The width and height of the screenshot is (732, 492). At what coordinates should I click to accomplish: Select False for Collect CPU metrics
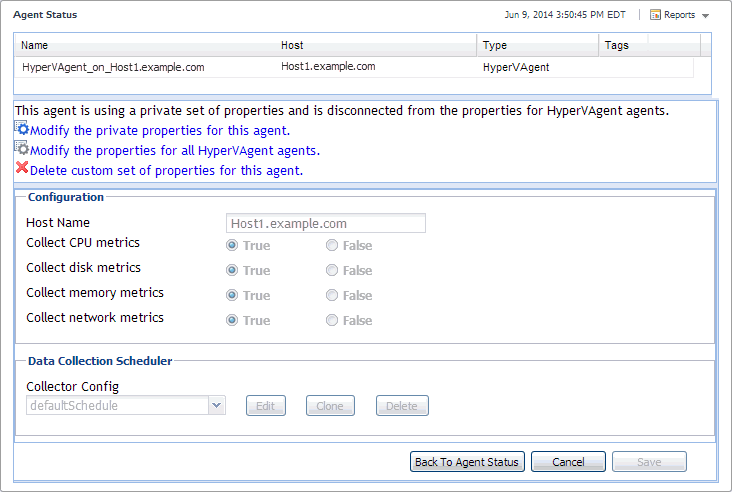[x=332, y=246]
